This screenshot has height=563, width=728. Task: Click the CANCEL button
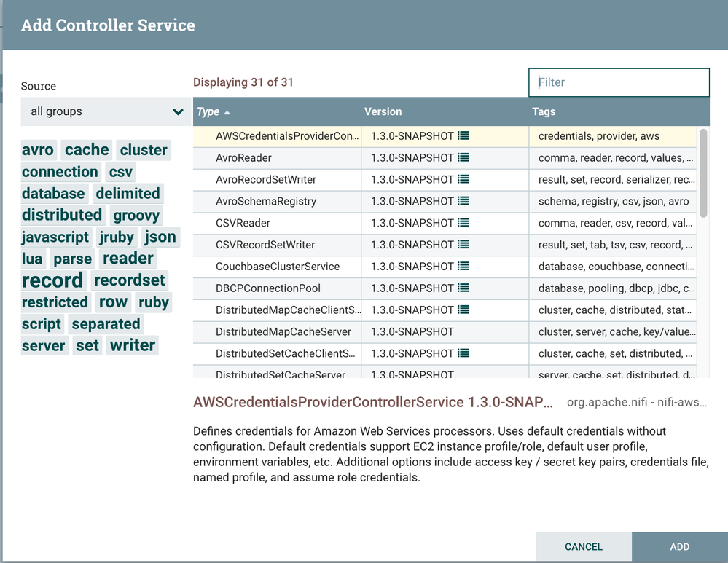(x=583, y=546)
